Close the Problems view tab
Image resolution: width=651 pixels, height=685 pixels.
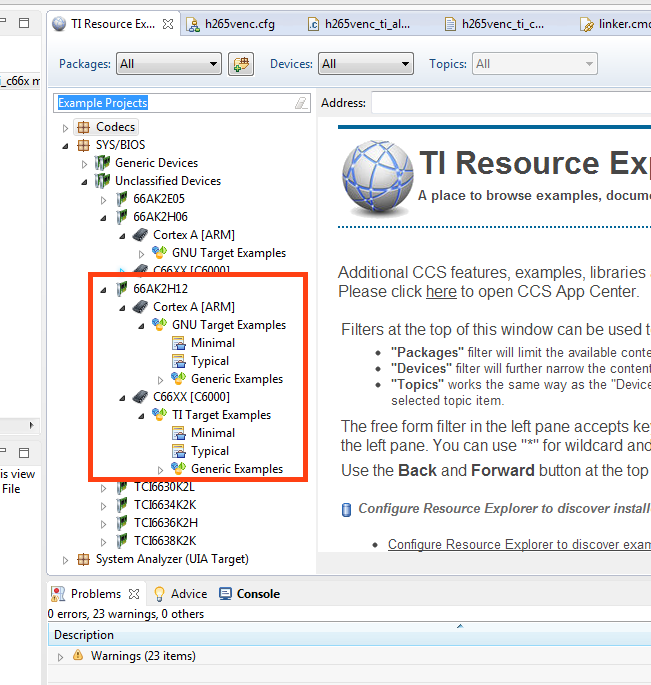pyautogui.click(x=134, y=594)
